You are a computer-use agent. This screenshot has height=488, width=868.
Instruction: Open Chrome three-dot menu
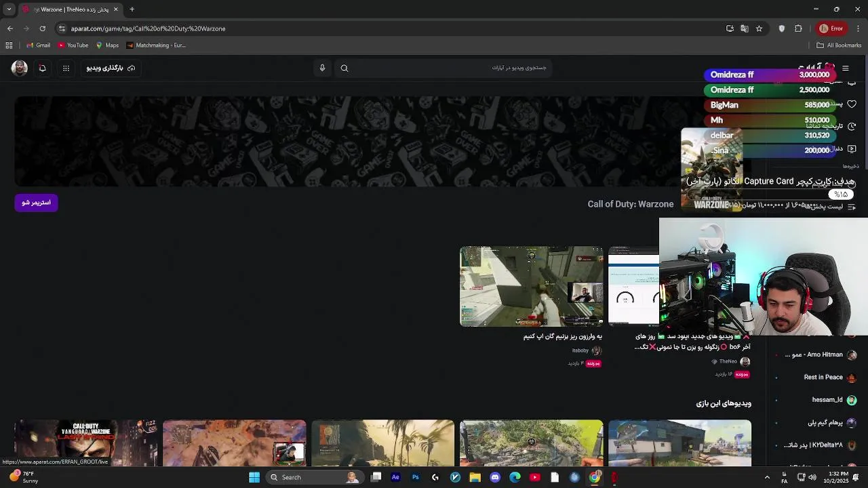pyautogui.click(x=858, y=28)
